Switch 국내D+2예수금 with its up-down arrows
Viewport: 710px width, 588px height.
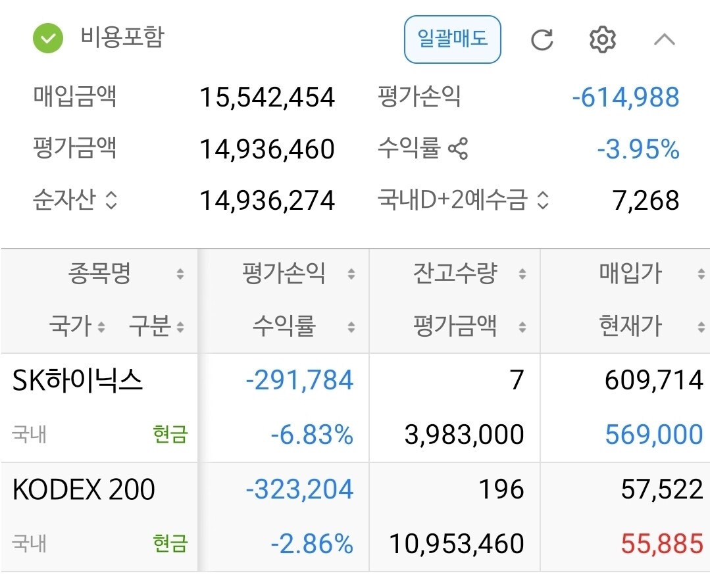coord(542,200)
